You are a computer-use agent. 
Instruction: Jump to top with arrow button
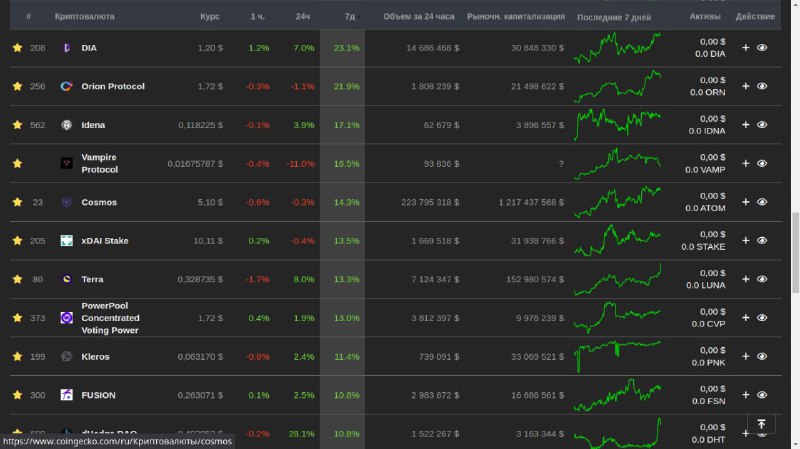click(x=761, y=424)
